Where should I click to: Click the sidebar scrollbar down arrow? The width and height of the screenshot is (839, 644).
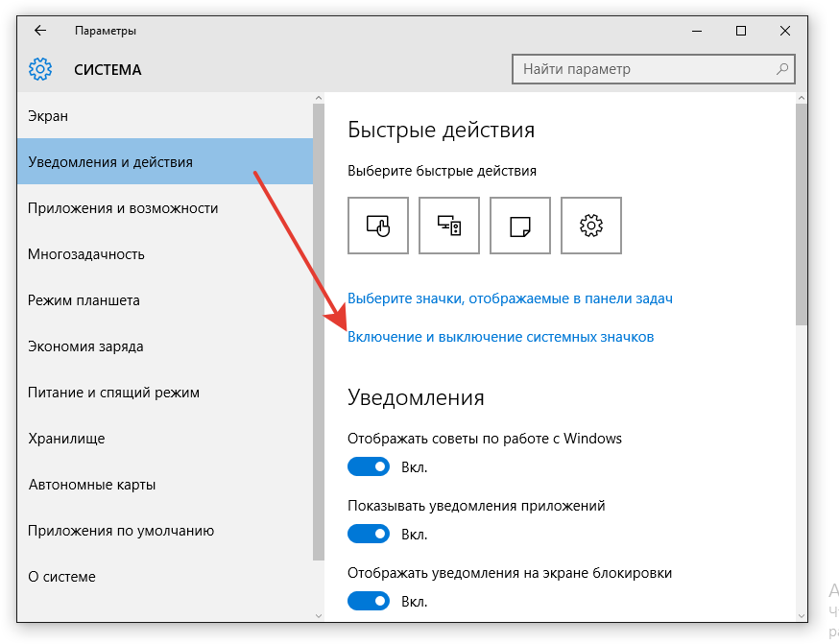[x=319, y=615]
